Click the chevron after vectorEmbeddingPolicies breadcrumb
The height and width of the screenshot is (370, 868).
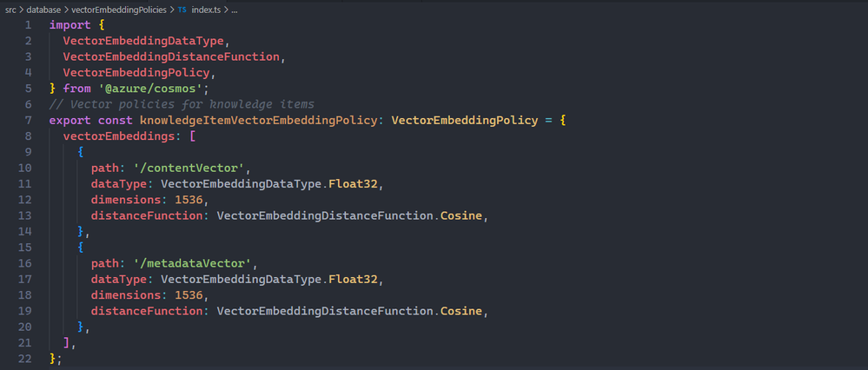172,10
